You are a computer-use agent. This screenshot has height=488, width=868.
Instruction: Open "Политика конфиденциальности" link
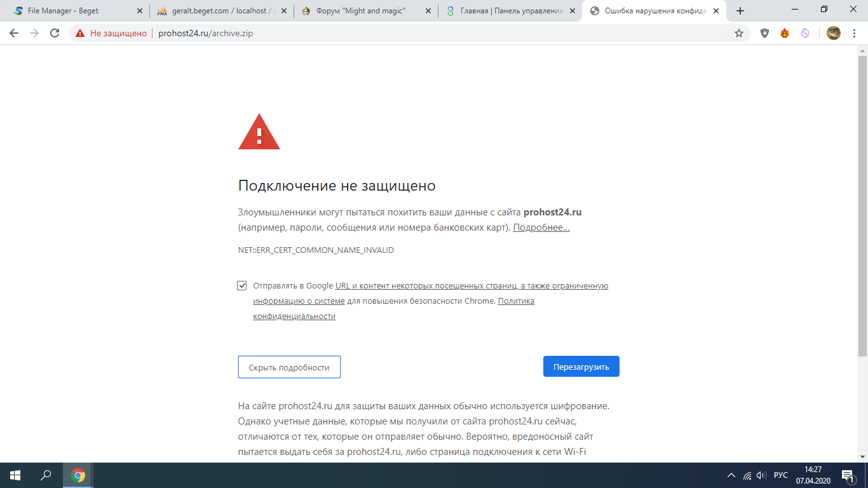pyautogui.click(x=393, y=308)
